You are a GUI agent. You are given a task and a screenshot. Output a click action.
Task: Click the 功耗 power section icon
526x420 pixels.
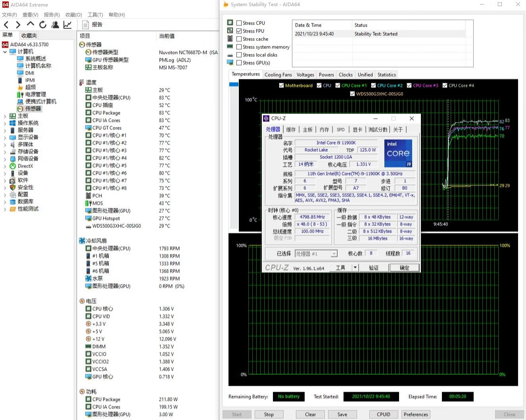pos(82,391)
